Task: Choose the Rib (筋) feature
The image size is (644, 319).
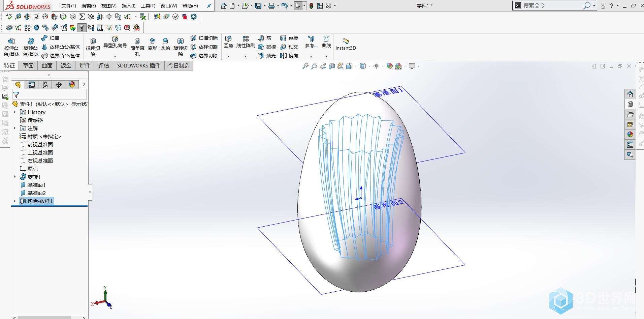Action: coord(265,38)
